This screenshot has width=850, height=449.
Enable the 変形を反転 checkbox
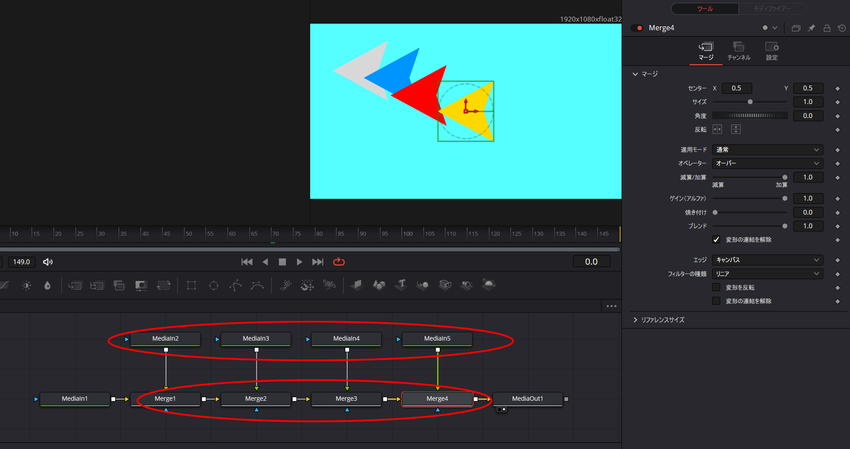(716, 287)
